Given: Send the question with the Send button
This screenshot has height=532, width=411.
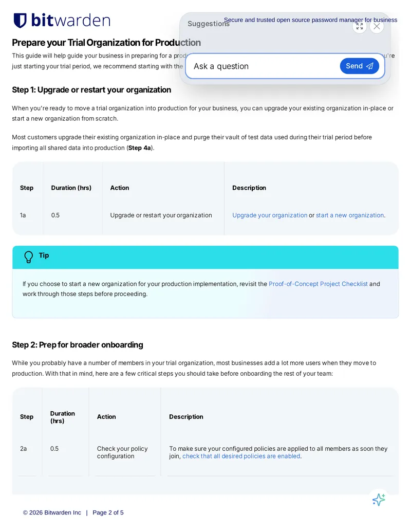Looking at the screenshot, I should coord(360,66).
